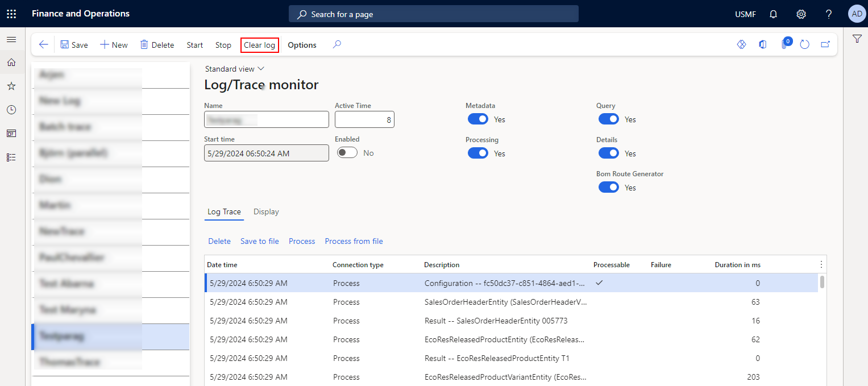Switch to the Log Trace tab

(x=224, y=212)
